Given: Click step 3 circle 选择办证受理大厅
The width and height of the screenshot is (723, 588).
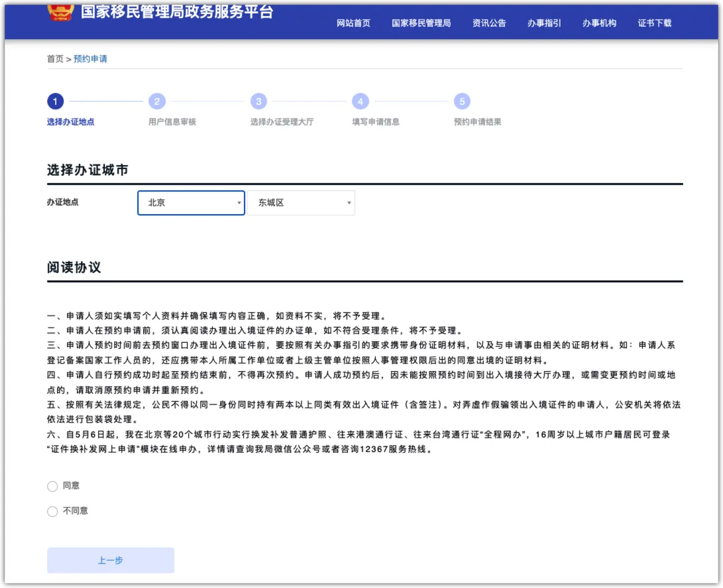Looking at the screenshot, I should point(258,101).
